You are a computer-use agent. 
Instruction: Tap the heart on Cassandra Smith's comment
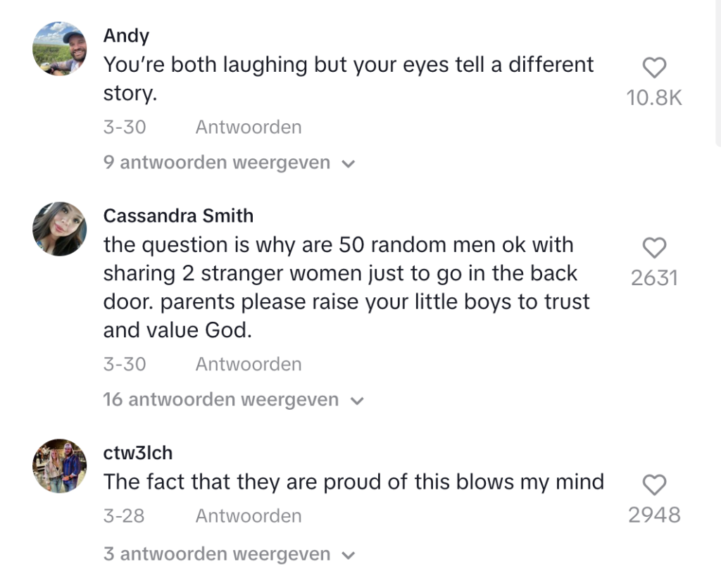click(654, 248)
